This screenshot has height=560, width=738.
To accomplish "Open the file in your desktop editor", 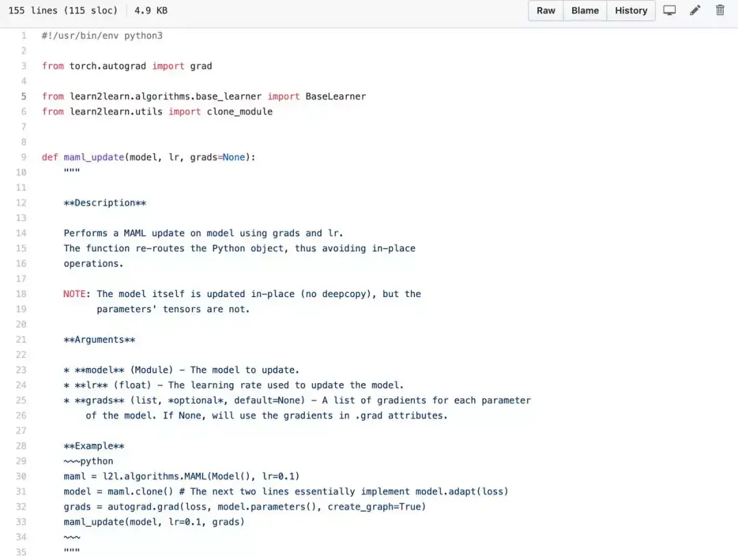I will click(669, 10).
